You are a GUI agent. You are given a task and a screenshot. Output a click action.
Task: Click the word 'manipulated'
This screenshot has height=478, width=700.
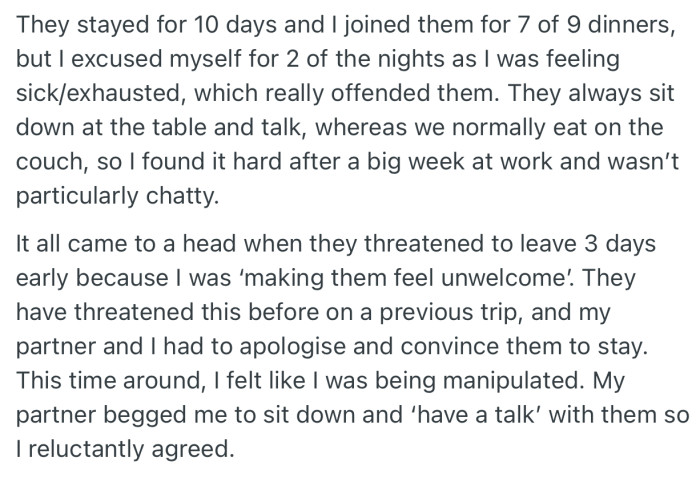coord(512,381)
